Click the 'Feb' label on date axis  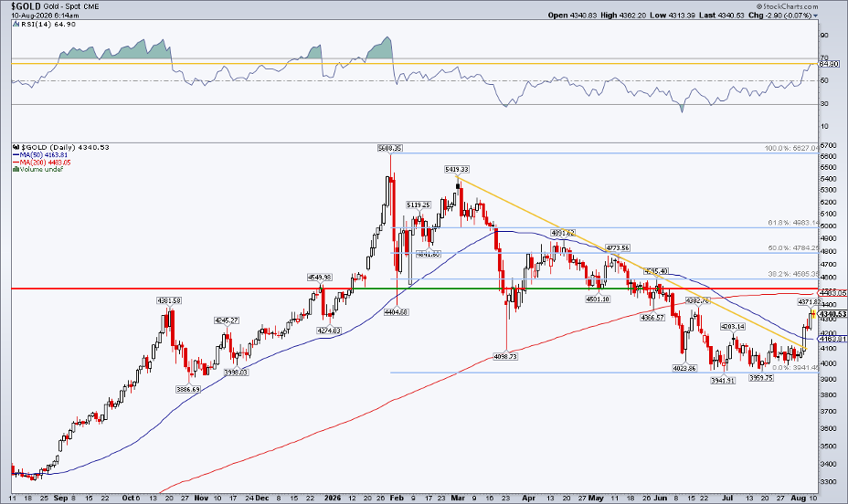click(397, 498)
